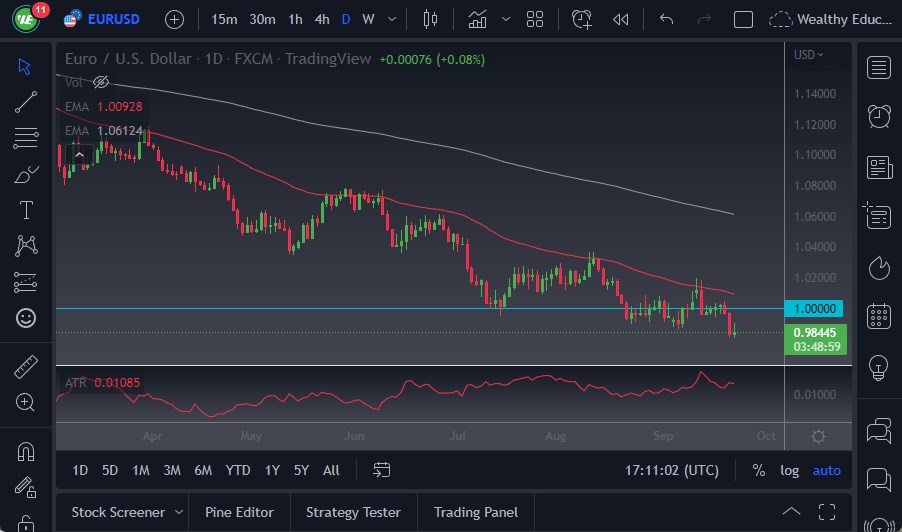Toggle log scale on price axis

tap(789, 470)
